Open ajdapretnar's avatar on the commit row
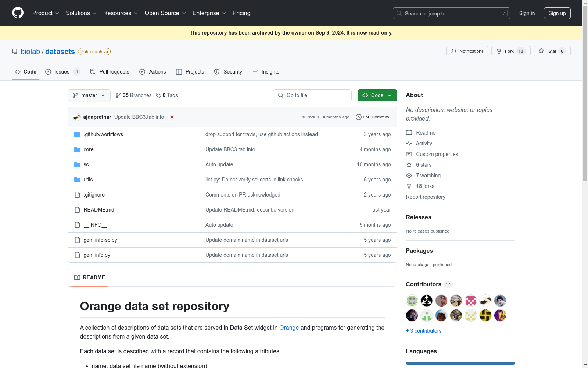This screenshot has height=368, width=588. tap(77, 117)
